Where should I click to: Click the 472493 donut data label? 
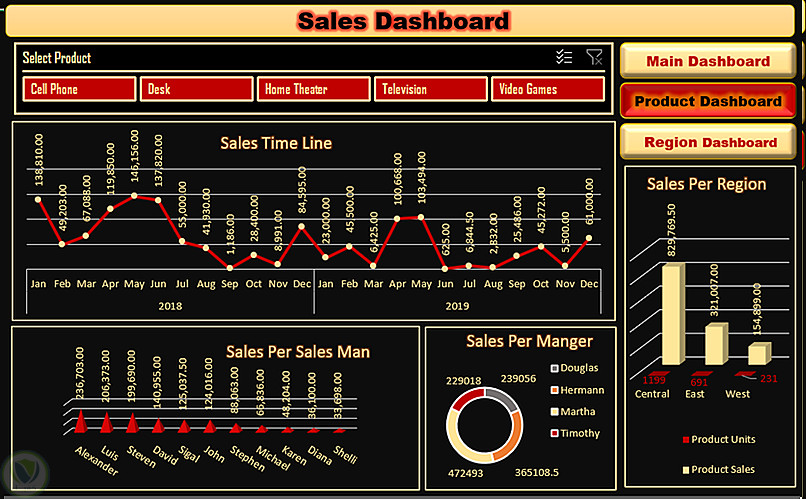coord(465,473)
